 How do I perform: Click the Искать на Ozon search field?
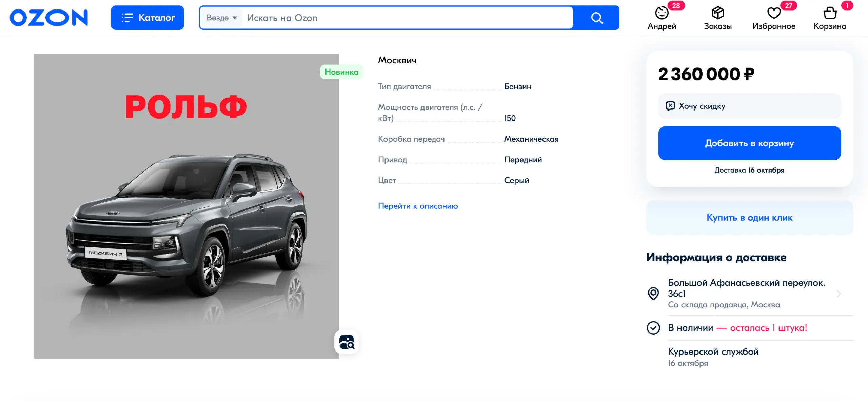coord(407,18)
